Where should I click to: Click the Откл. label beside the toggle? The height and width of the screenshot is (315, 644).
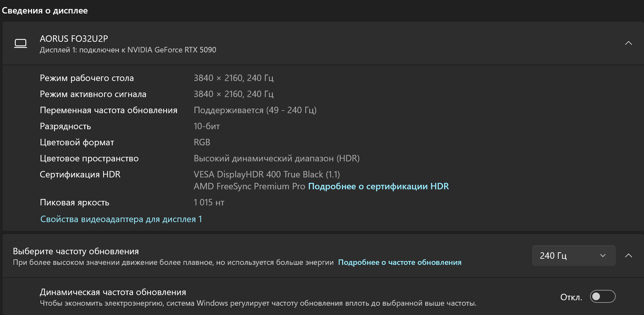pyautogui.click(x=571, y=297)
